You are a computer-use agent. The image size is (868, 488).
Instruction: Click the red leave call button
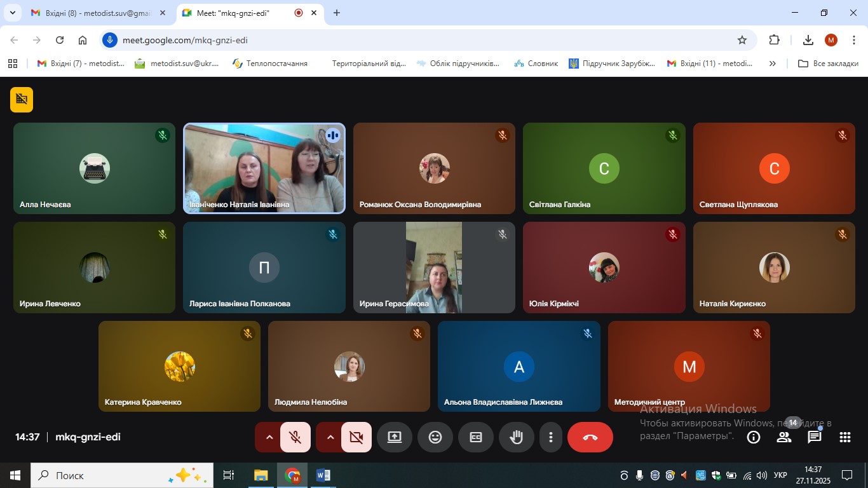point(590,437)
